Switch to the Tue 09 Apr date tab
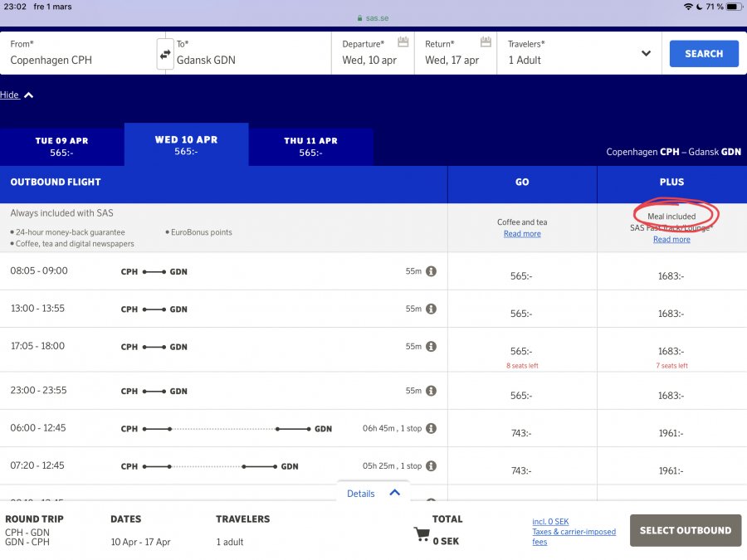Viewport: 747px width, 560px height. [x=61, y=147]
